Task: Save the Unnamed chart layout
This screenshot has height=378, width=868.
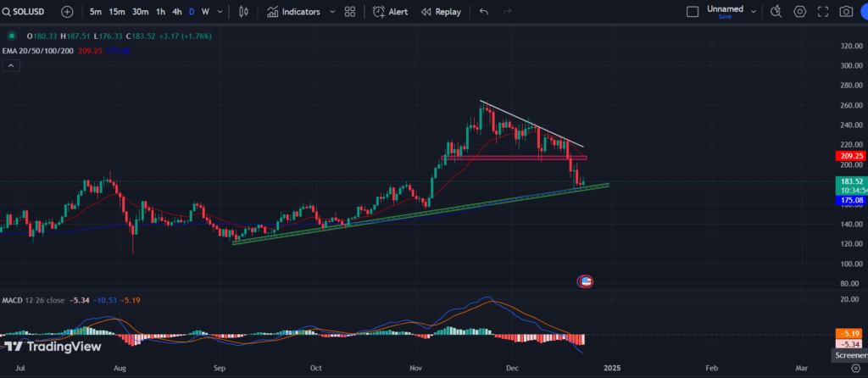Action: [725, 17]
